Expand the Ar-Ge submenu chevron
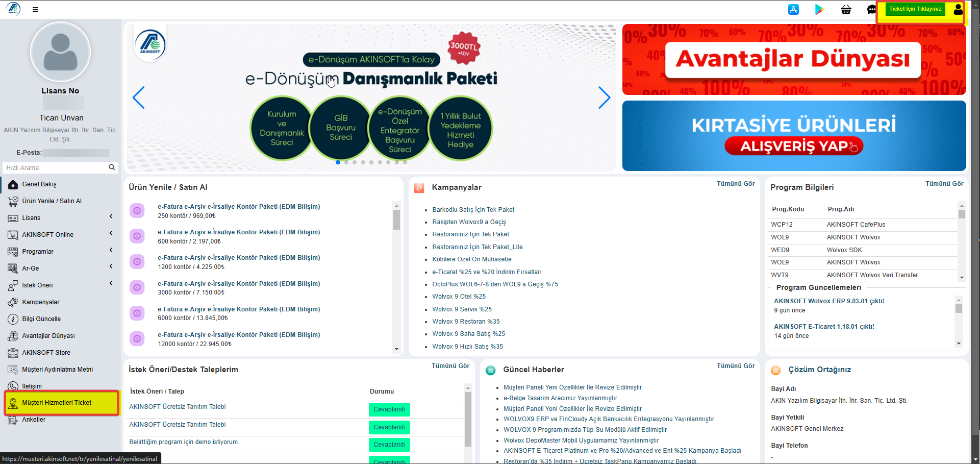Screen dimensions: 980x464 [x=111, y=266]
